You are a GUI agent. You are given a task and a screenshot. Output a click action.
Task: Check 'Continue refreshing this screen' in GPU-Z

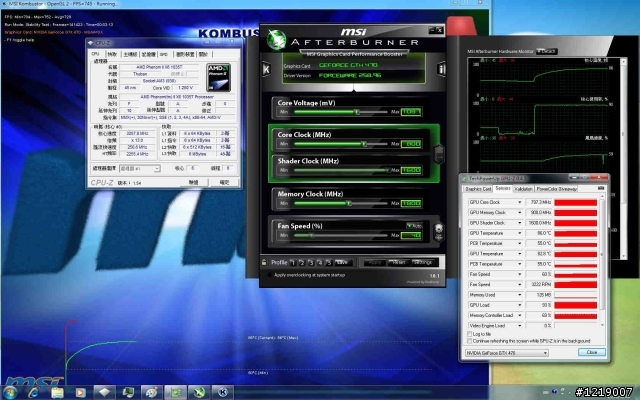coord(469,341)
